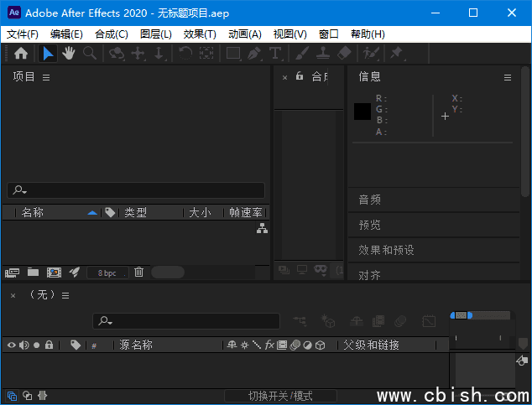Click the audio speaker column header

coord(24,345)
